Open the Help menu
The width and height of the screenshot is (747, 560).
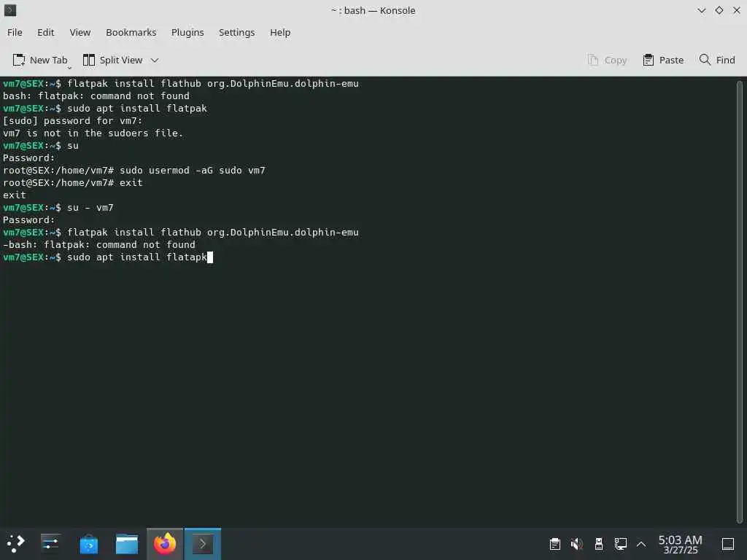(x=280, y=32)
